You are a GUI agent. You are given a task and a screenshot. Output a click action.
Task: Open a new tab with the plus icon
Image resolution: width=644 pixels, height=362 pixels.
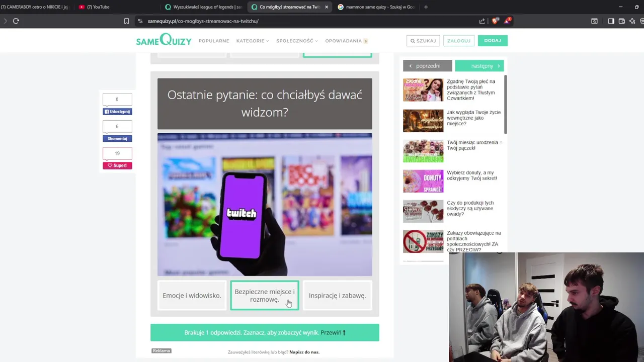426,7
